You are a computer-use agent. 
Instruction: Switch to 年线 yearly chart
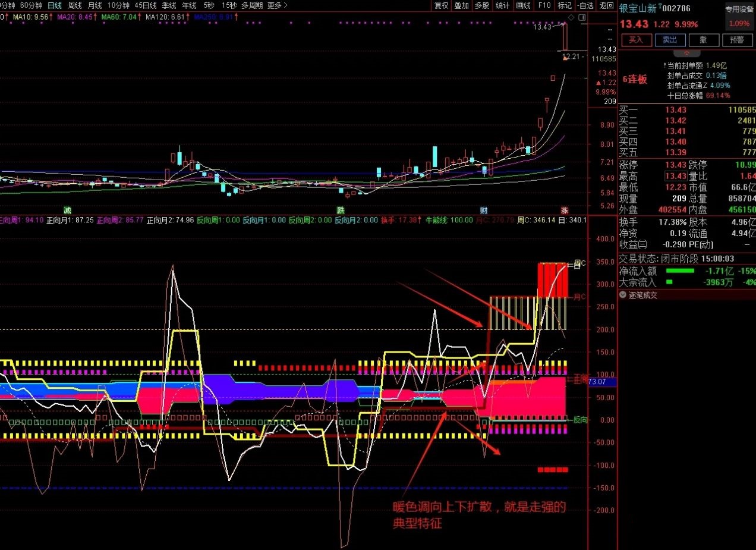tap(189, 5)
